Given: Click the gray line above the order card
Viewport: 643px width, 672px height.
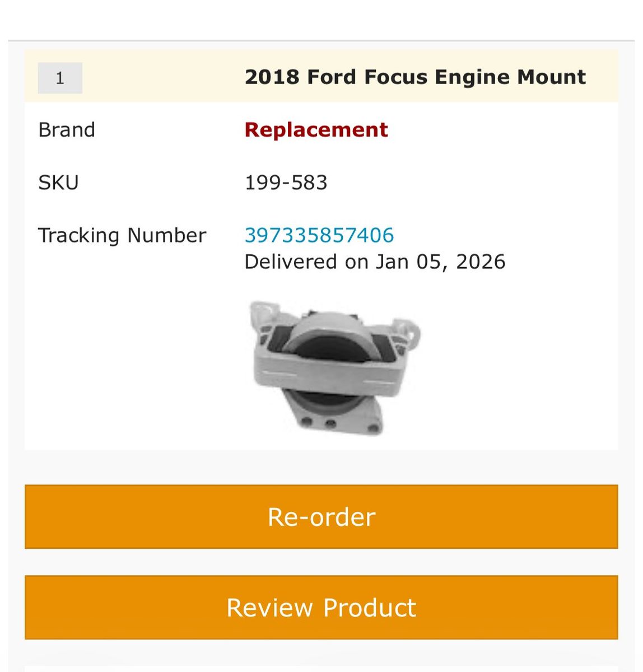Looking at the screenshot, I should 321,41.
